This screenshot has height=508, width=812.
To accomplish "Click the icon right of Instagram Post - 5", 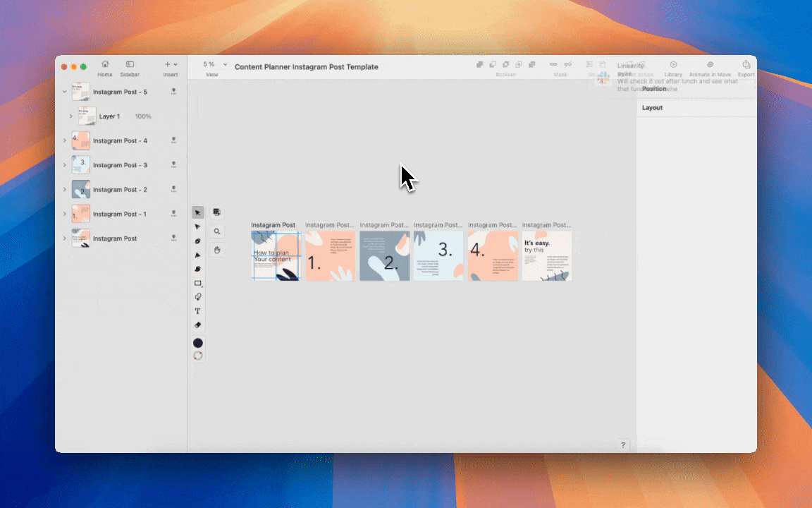I will pos(173,91).
